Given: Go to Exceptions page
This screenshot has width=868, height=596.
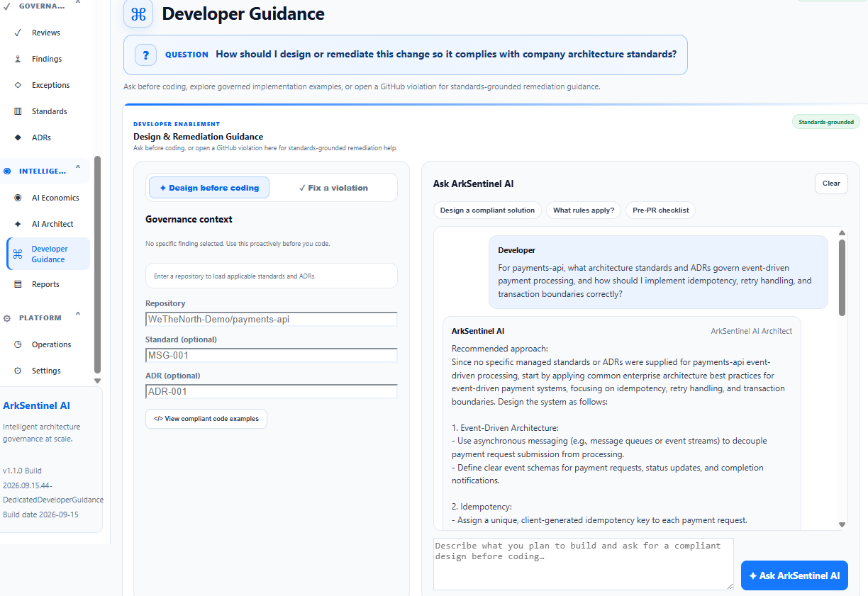Looking at the screenshot, I should click(50, 85).
